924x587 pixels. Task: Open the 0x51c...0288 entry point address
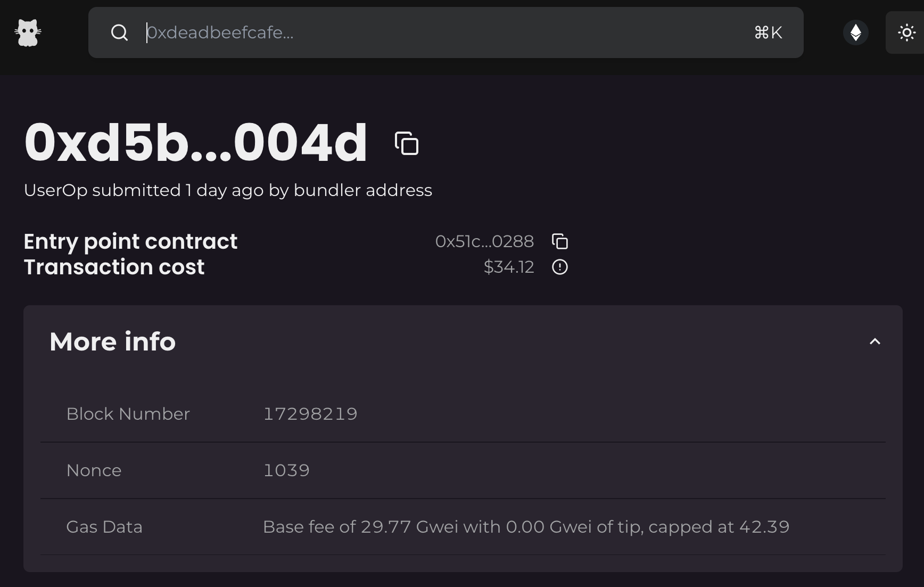(x=484, y=241)
